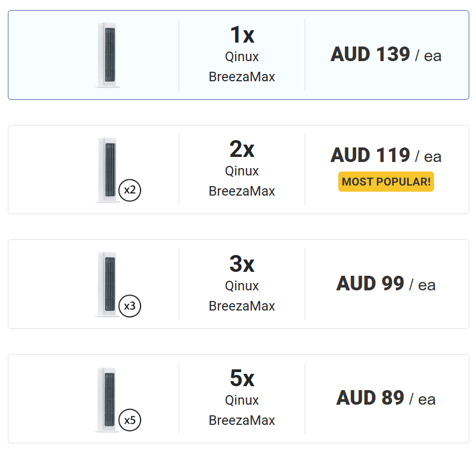
Task: Click the fan image in 3x bundle
Action: tap(107, 284)
